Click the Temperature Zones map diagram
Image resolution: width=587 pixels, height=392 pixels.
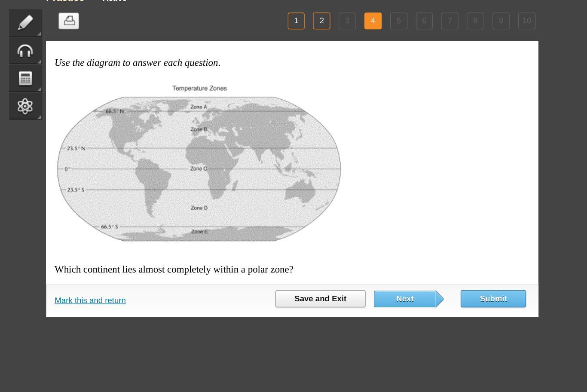[199, 168]
